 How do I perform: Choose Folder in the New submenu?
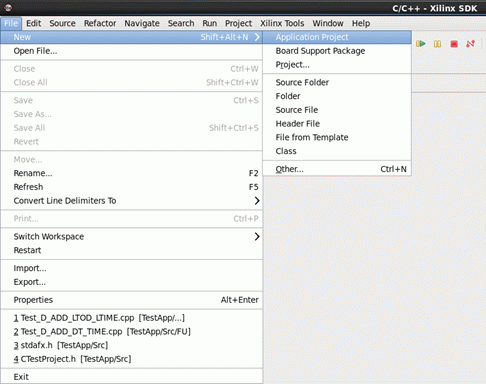[x=337, y=96]
